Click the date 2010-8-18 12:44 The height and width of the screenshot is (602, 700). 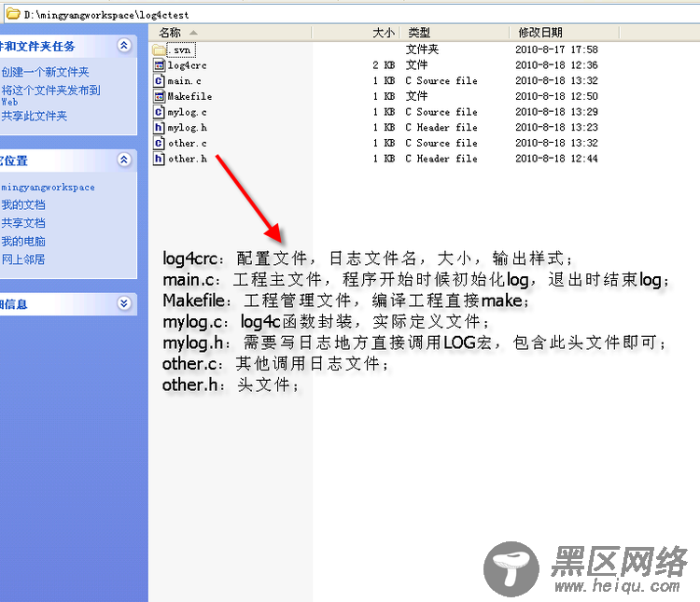click(x=556, y=159)
